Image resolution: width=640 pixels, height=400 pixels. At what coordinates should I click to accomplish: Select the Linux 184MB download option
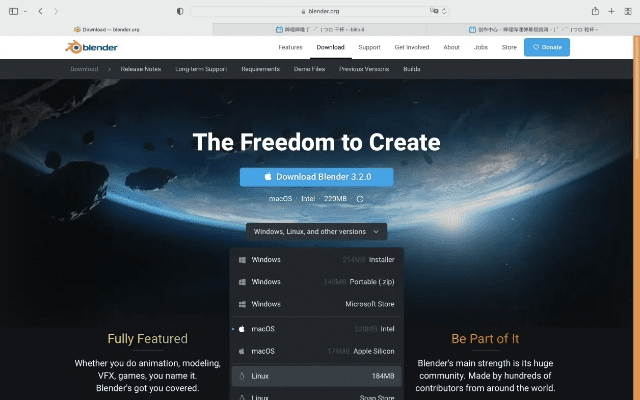tap(316, 376)
